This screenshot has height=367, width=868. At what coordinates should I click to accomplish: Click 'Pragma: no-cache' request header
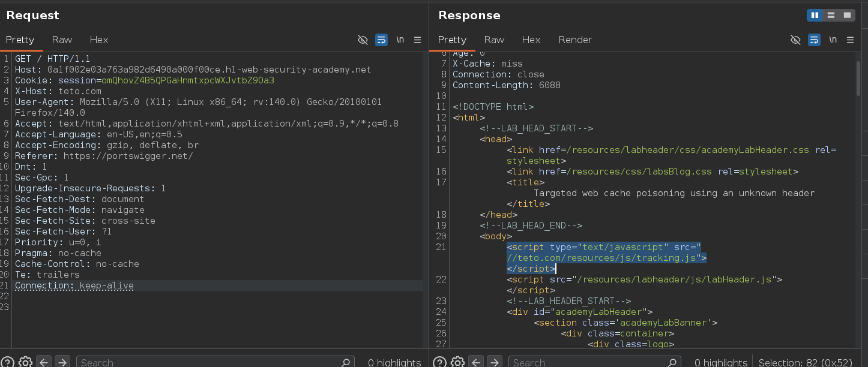pos(58,253)
